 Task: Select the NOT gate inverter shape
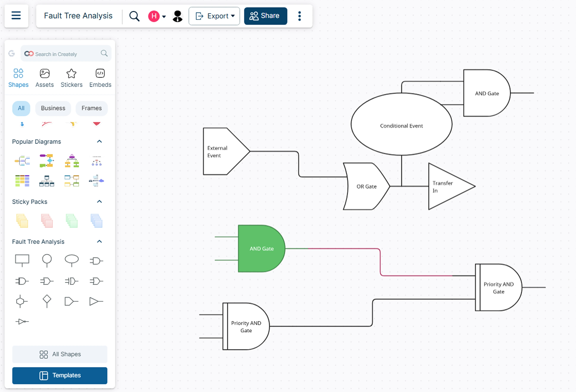[22, 322]
